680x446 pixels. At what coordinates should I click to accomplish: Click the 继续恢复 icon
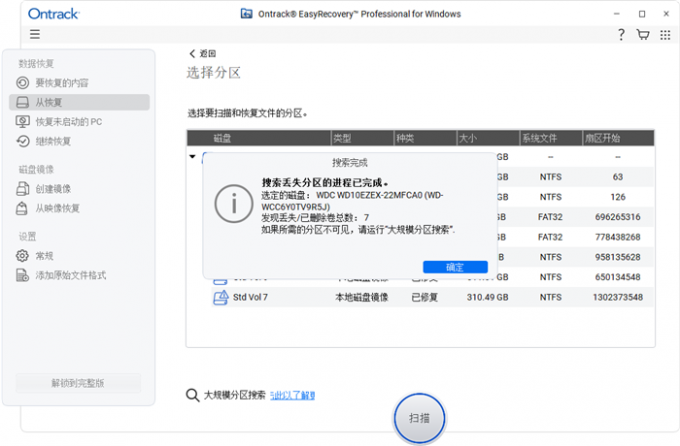23,141
